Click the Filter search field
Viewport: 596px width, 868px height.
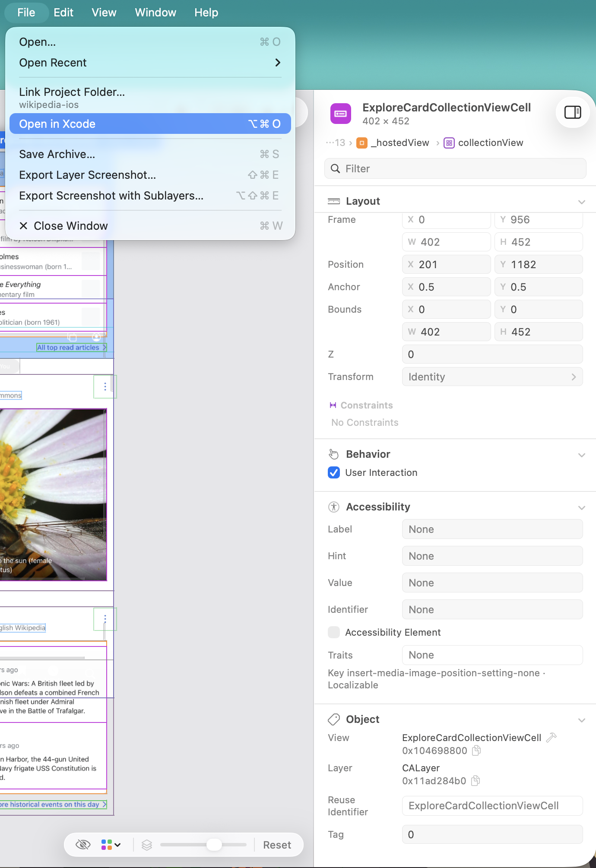tap(455, 168)
